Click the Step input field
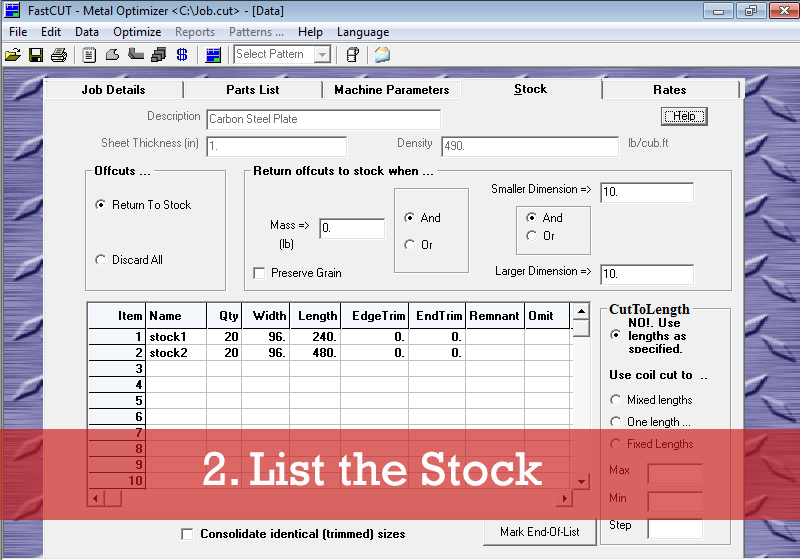Viewport: 800px width, 560px height. 675,528
